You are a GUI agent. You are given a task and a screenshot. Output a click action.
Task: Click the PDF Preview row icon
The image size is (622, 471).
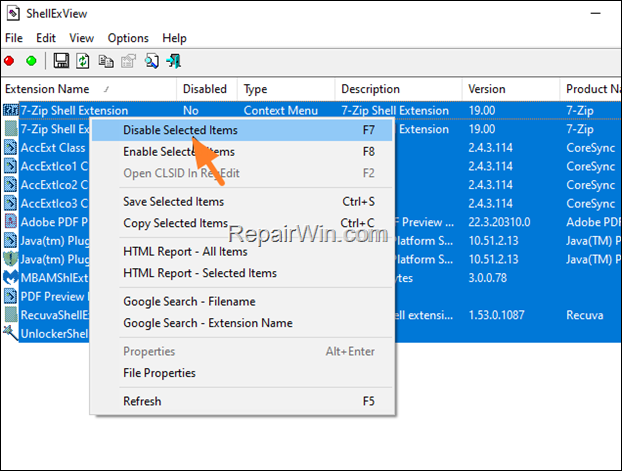[x=11, y=296]
